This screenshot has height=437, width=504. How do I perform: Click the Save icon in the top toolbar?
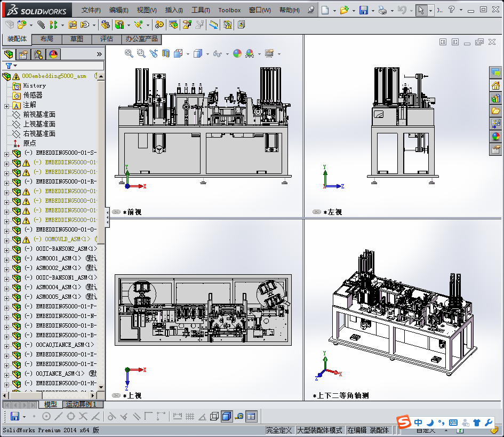pos(363,10)
